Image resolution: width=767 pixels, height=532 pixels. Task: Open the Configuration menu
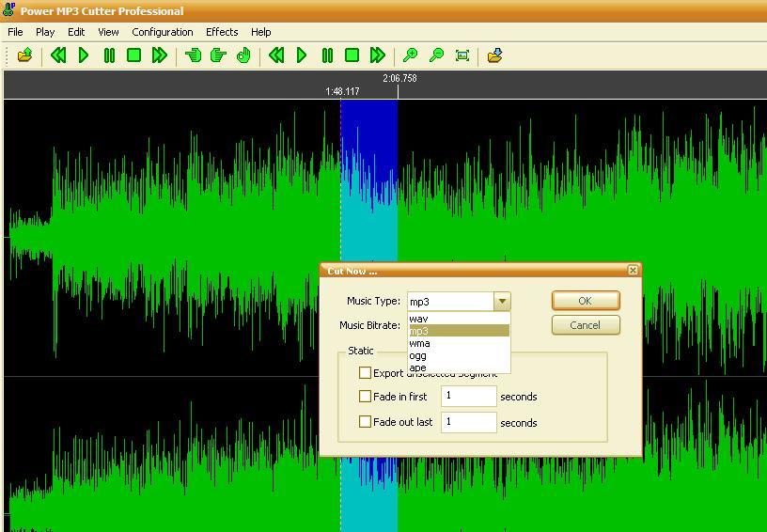click(x=162, y=32)
